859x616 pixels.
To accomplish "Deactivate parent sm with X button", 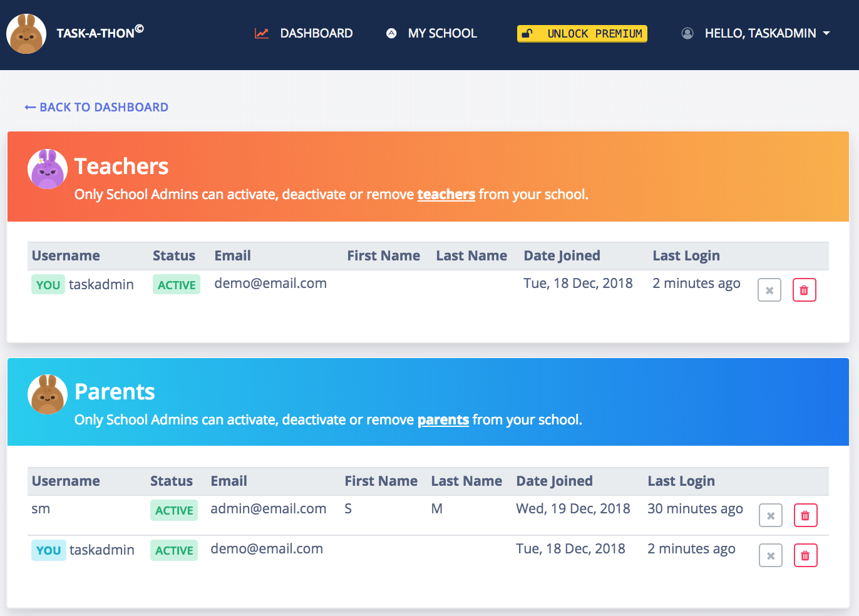I will (x=771, y=515).
